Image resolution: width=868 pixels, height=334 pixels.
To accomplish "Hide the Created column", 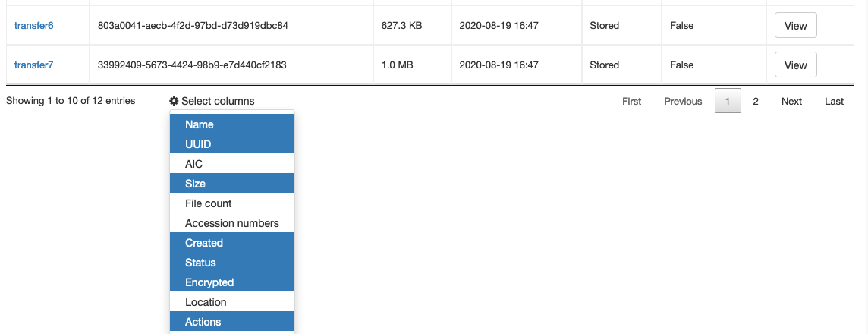I will pyautogui.click(x=231, y=243).
